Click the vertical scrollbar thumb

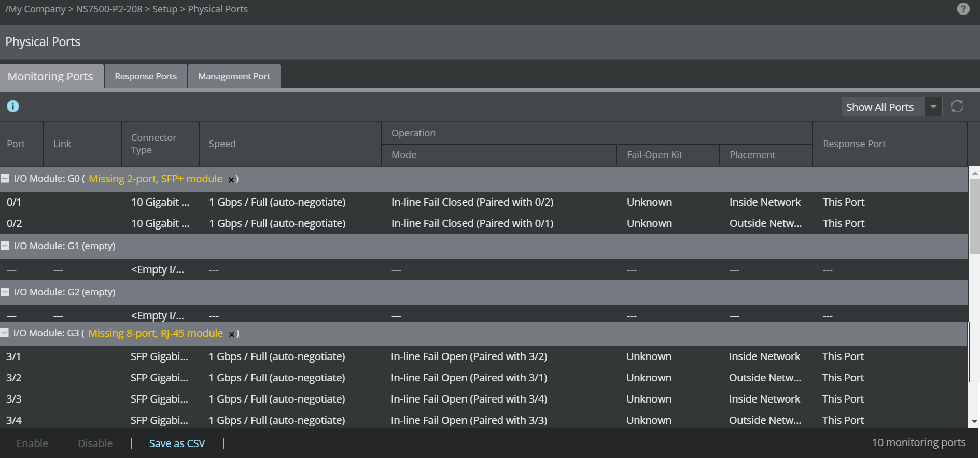coord(974,217)
